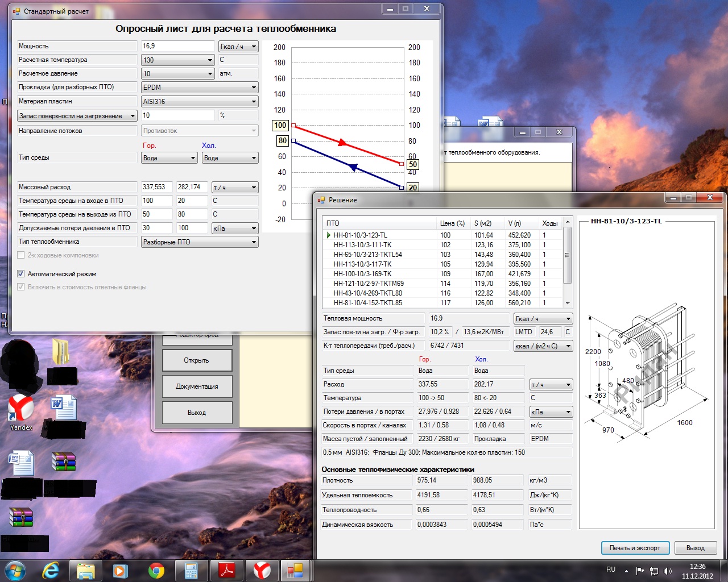This screenshot has height=582, width=728.
Task: Click the Документация button
Action: click(197, 386)
